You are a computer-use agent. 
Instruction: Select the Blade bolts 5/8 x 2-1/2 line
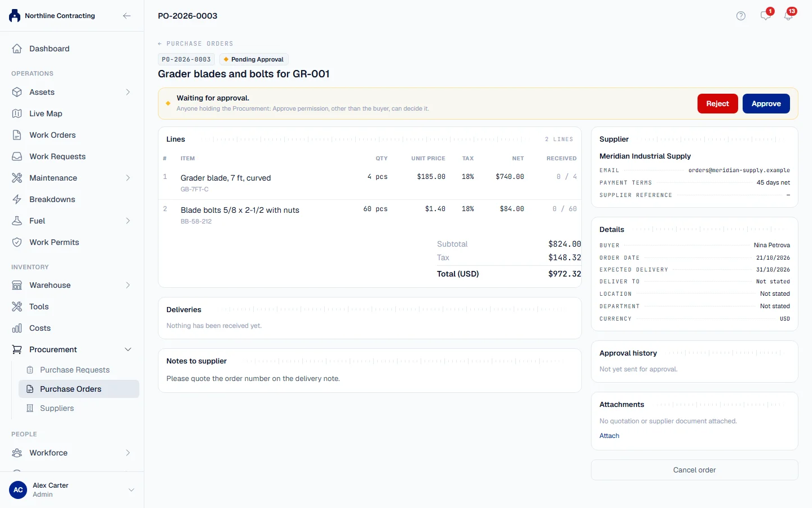[x=370, y=215]
